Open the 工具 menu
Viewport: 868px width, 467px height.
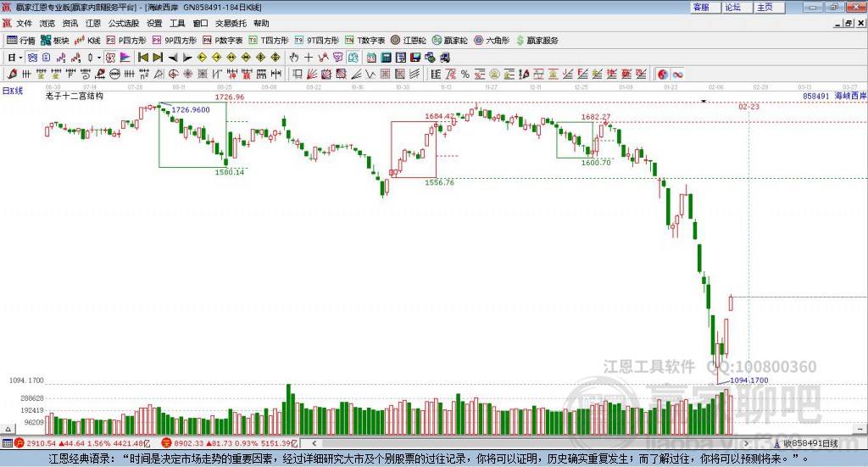[177, 23]
